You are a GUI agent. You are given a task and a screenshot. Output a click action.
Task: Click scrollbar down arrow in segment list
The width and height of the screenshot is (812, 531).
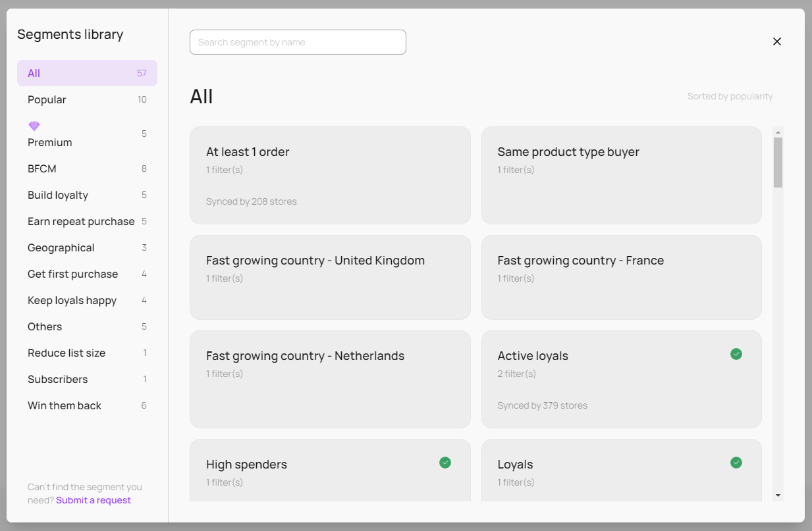778,495
